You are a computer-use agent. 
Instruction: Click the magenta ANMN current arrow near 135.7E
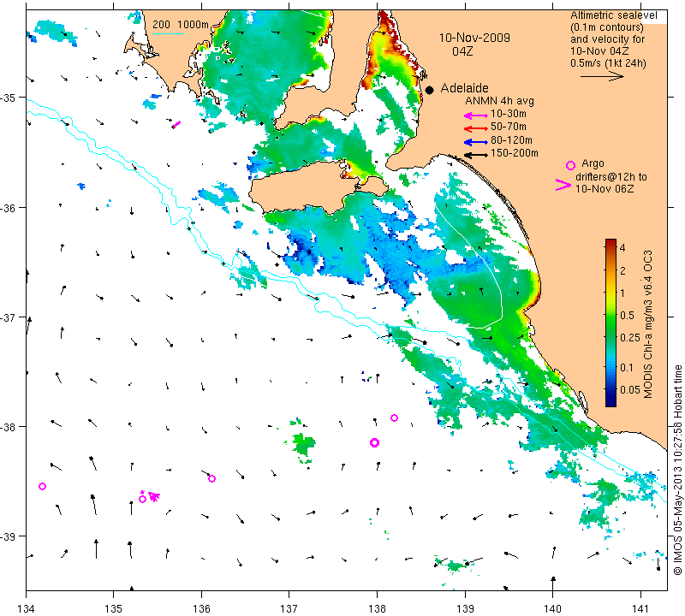click(176, 125)
